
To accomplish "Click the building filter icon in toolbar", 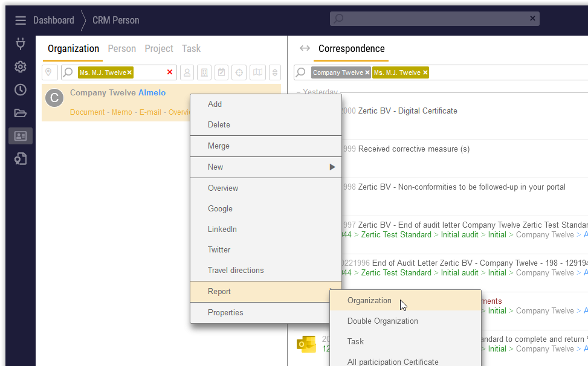I will click(x=204, y=72).
